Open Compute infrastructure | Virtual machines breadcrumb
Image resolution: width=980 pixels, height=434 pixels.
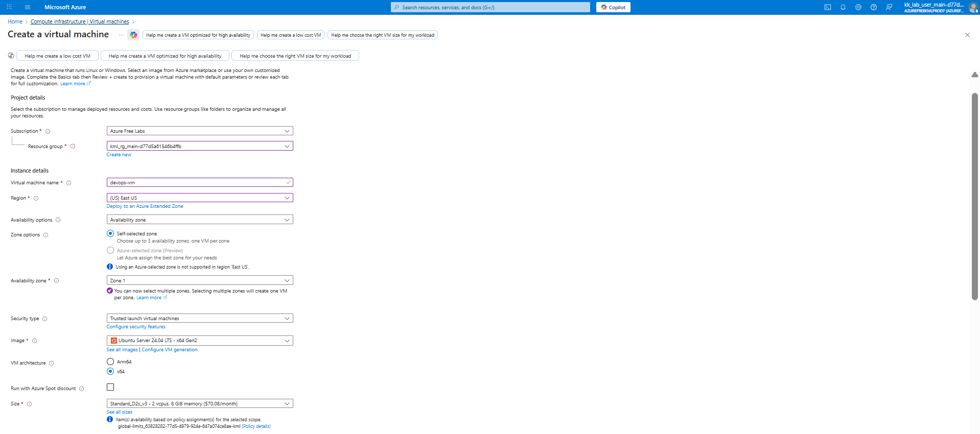[x=80, y=21]
